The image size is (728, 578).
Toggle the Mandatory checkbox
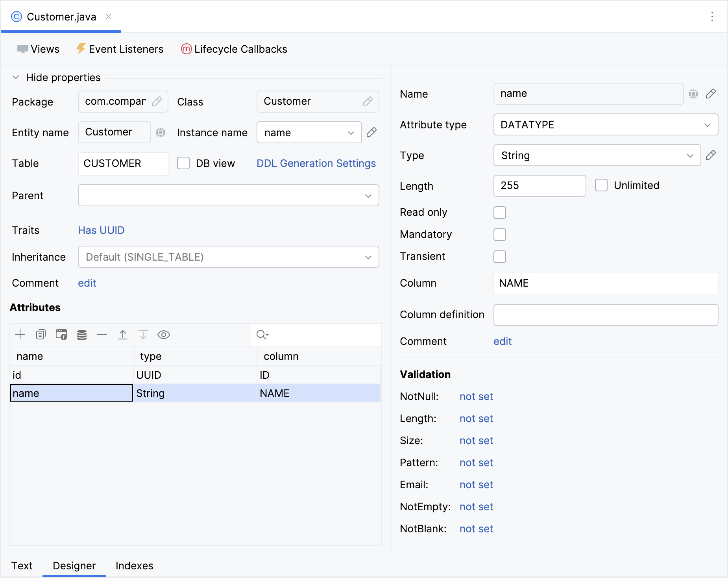tap(500, 235)
